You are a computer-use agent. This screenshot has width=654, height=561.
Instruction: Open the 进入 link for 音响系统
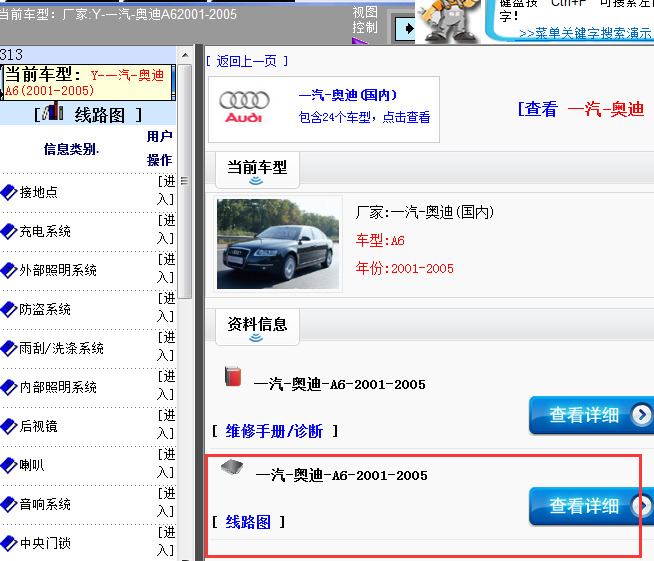tap(166, 502)
